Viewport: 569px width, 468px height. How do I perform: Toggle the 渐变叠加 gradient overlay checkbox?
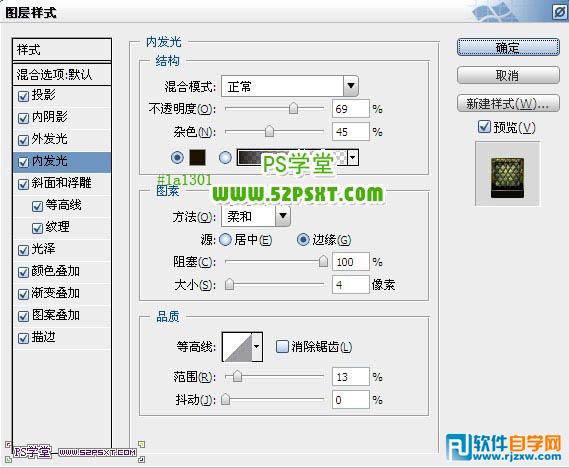[23, 294]
